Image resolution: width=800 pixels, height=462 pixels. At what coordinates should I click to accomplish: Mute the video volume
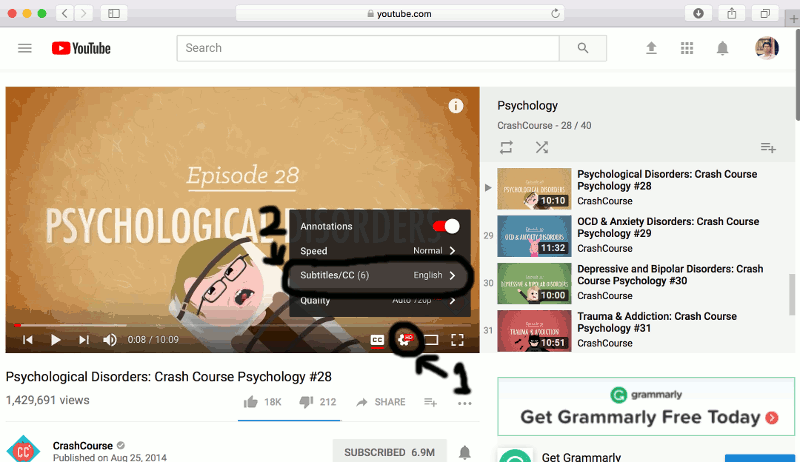(x=110, y=340)
